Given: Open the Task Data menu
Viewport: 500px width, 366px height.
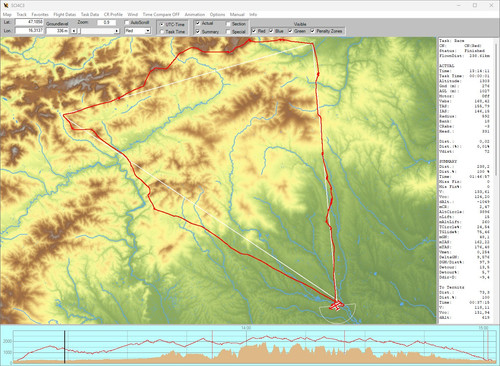Looking at the screenshot, I should (90, 15).
